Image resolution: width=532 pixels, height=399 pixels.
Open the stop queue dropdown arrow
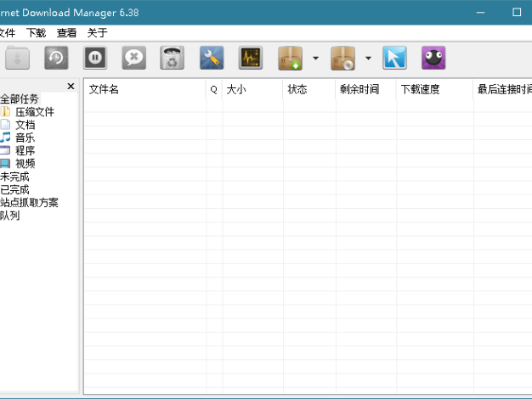368,59
